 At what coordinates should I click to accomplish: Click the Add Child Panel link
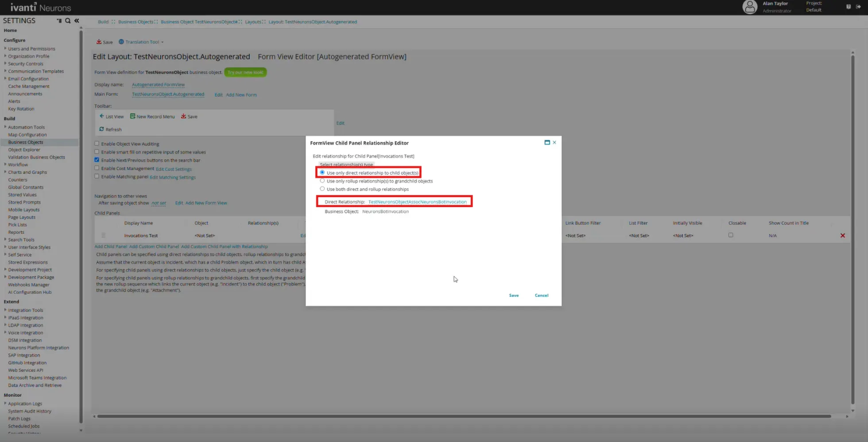(111, 246)
